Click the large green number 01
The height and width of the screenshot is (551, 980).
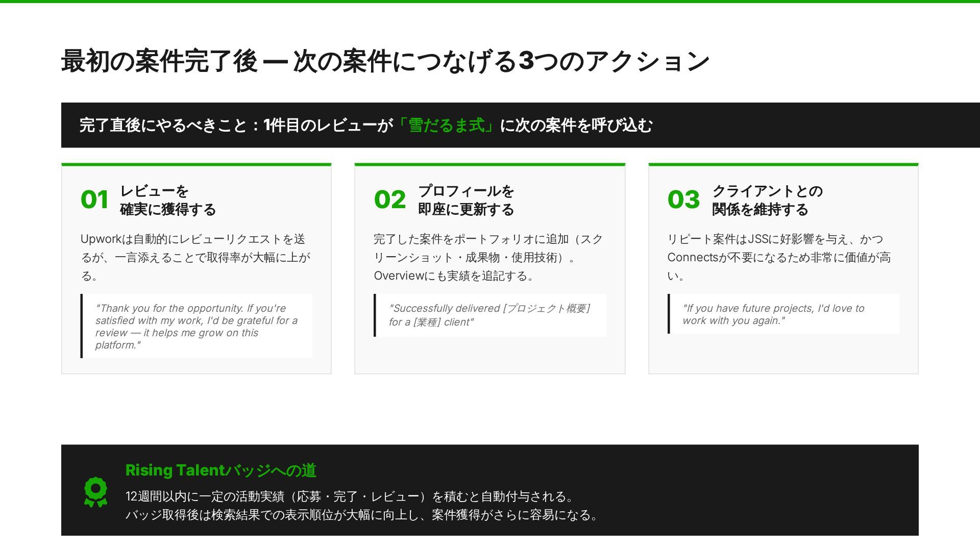tap(94, 199)
